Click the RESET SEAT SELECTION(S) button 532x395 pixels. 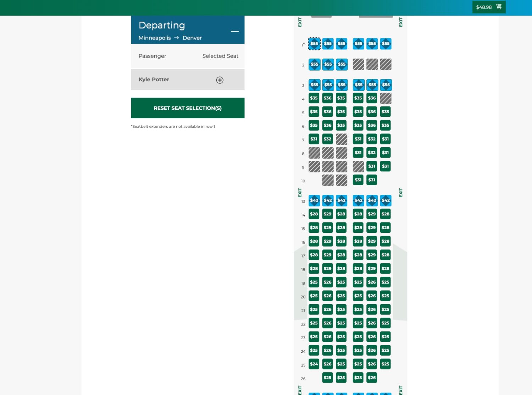pos(188,108)
